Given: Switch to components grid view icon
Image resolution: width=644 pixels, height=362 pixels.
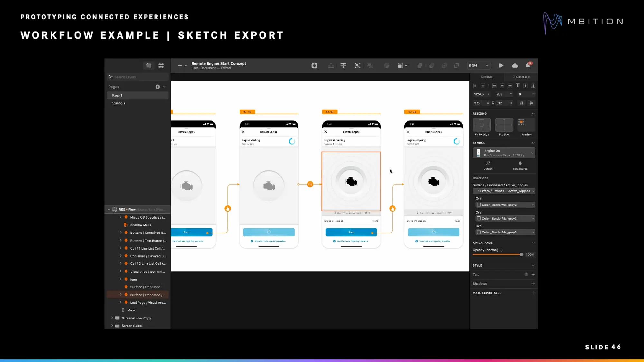Looking at the screenshot, I should pos(161,66).
